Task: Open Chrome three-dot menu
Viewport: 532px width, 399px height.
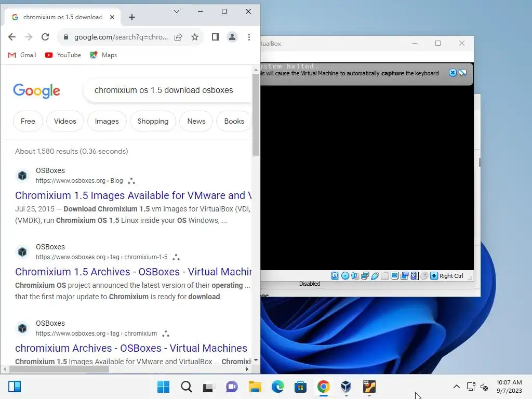Action: [249, 37]
